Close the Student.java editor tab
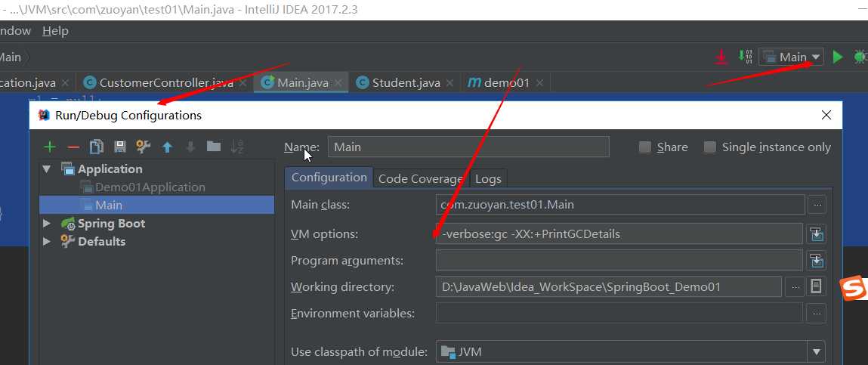 pyautogui.click(x=449, y=83)
